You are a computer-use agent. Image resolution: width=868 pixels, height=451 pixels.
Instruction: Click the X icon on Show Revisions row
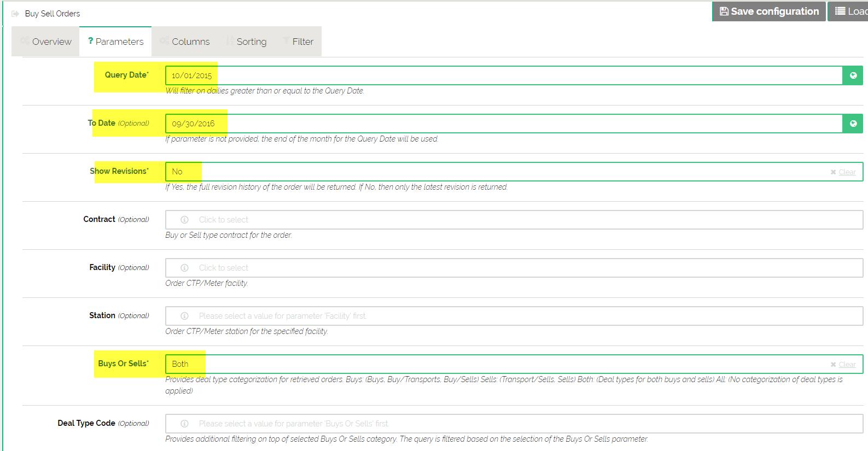[833, 172]
